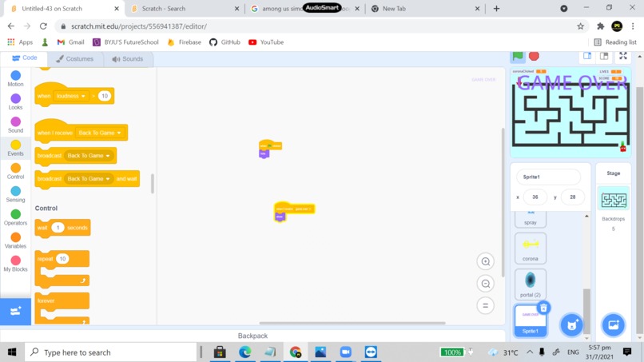Zoom out the code workspace

point(486,284)
